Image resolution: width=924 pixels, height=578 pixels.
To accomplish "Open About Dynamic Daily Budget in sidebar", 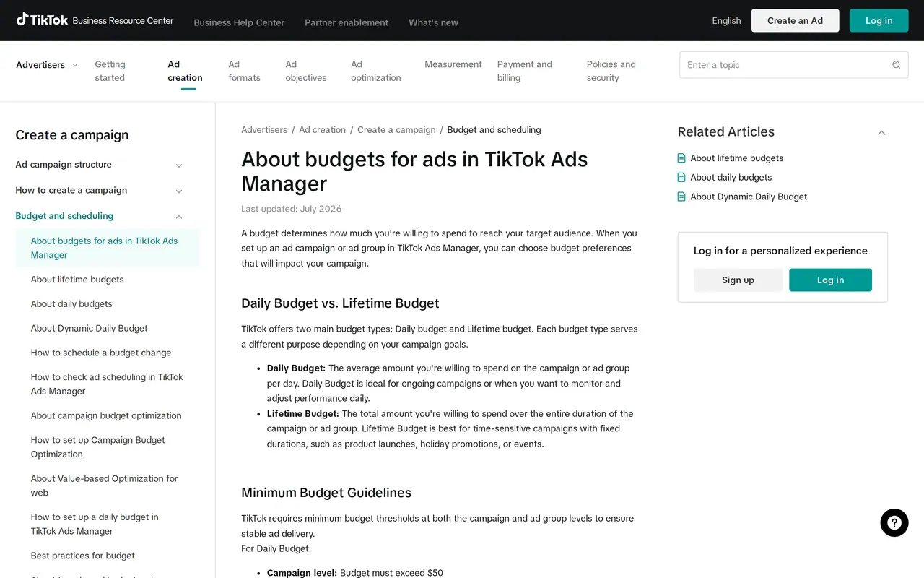I will tap(89, 328).
